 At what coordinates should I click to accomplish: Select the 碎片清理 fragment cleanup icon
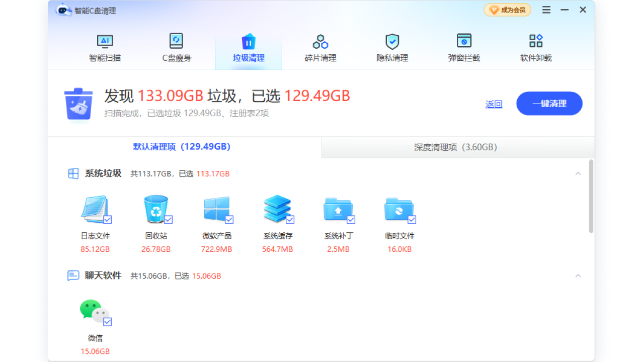[x=320, y=42]
